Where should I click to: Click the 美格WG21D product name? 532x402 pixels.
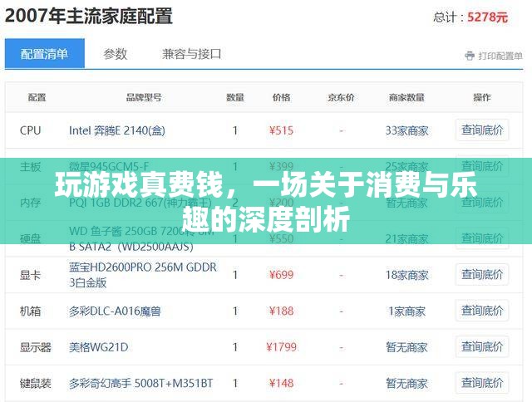[99, 347]
